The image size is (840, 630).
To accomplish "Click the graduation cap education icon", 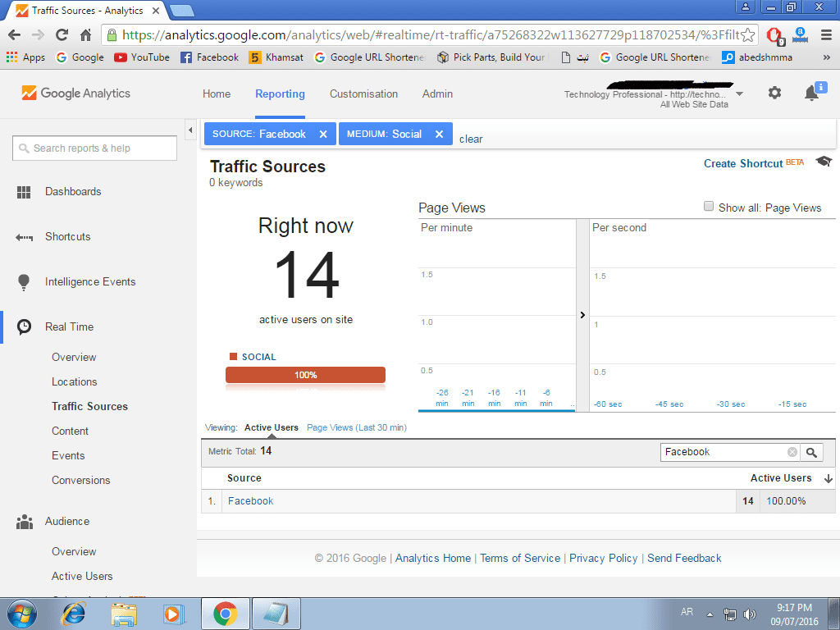I will 824,162.
